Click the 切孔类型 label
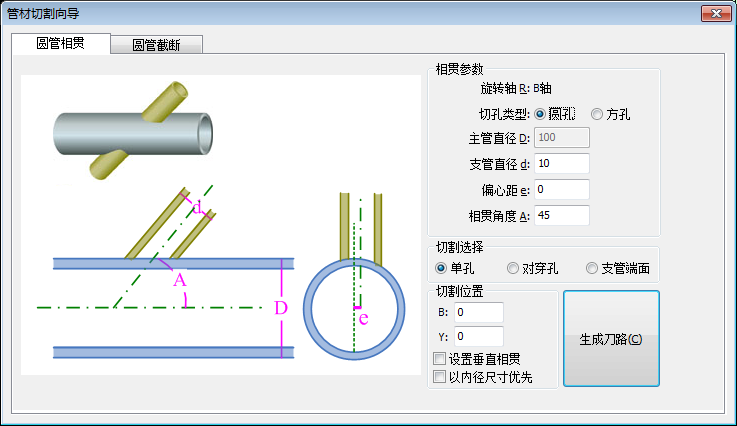Screen dimensions: 737x426 point(504,114)
